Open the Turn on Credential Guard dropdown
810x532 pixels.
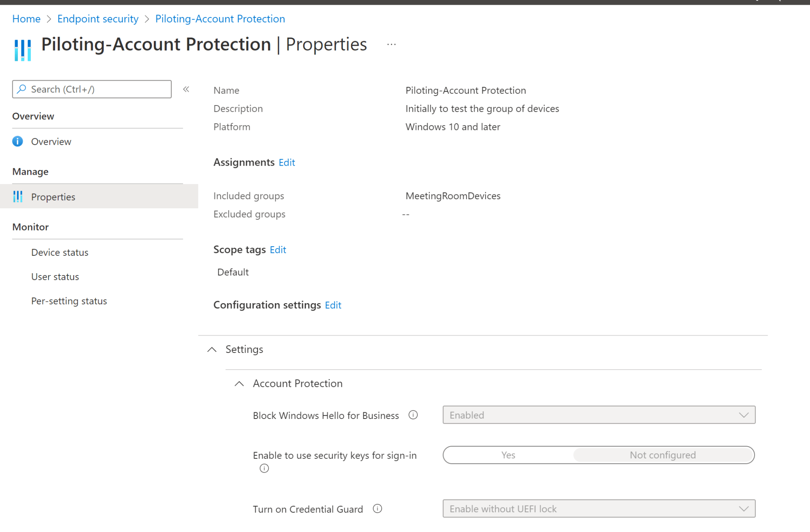click(744, 509)
